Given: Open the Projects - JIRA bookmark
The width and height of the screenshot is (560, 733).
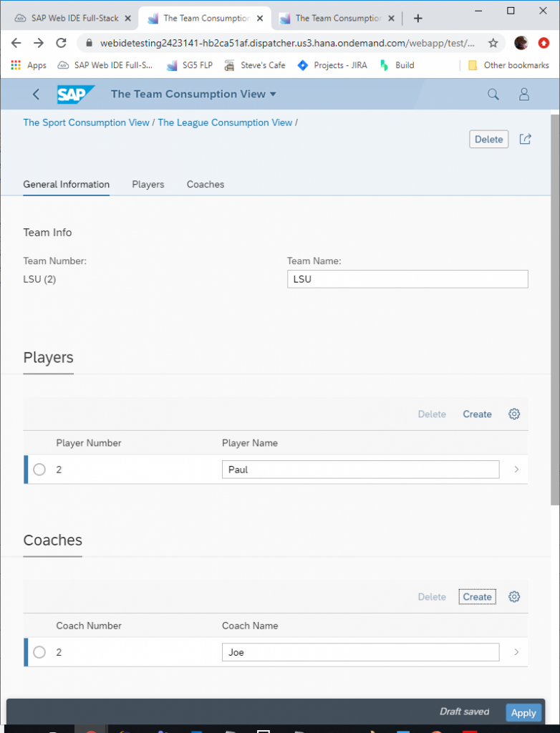Looking at the screenshot, I should point(332,65).
